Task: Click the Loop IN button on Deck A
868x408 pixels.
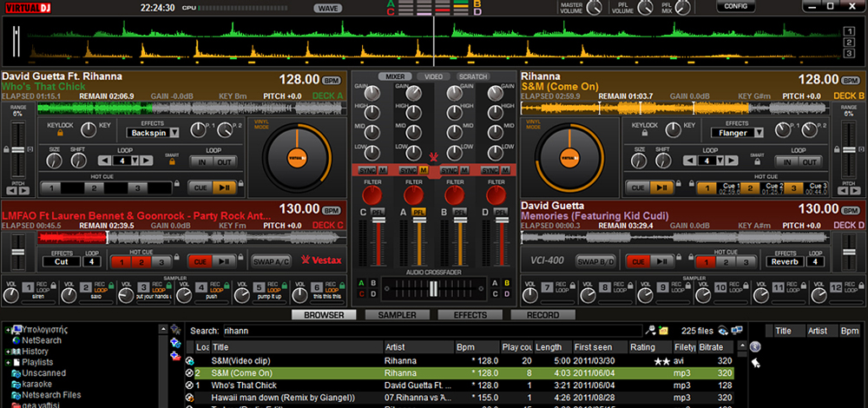Action: tap(201, 161)
